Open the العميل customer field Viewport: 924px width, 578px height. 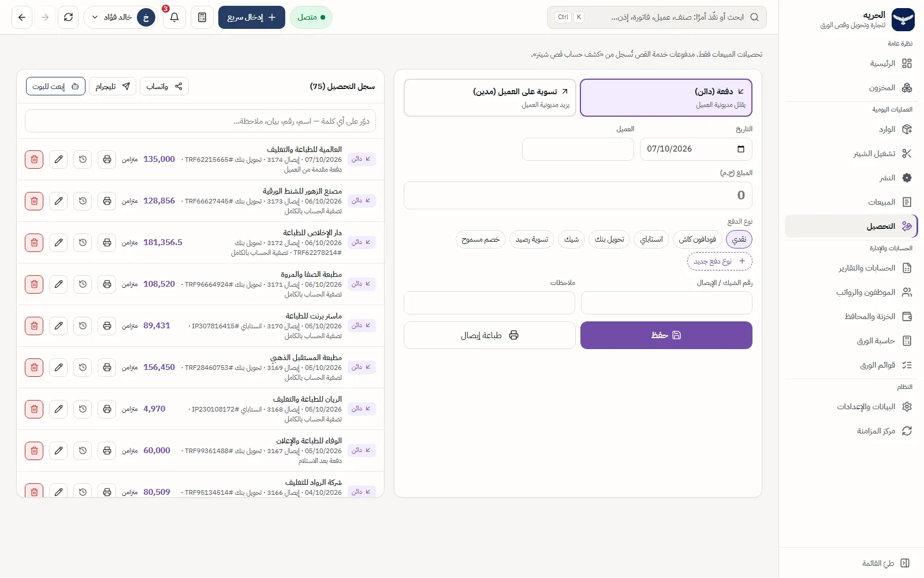click(578, 149)
